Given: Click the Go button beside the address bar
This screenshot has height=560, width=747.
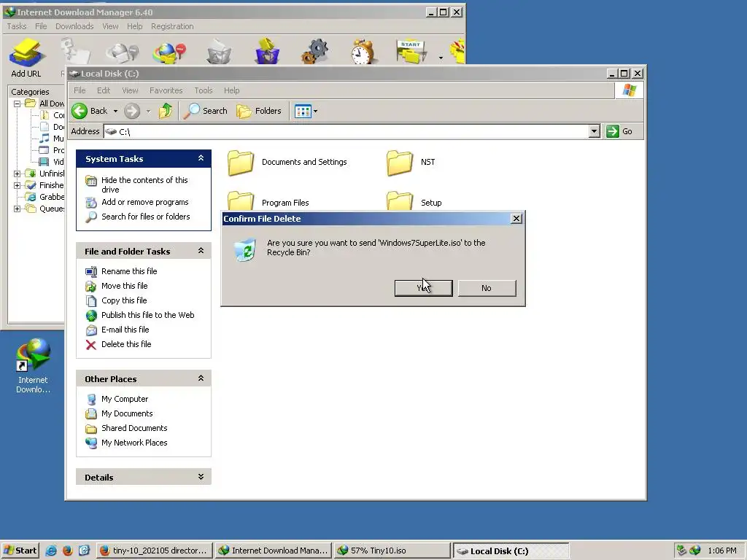Looking at the screenshot, I should click(620, 131).
